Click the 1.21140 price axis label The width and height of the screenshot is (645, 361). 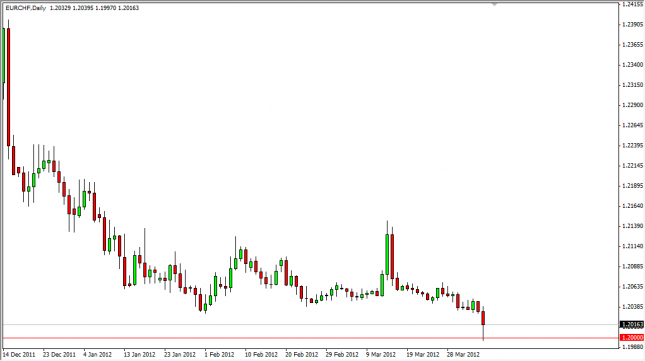(x=633, y=246)
